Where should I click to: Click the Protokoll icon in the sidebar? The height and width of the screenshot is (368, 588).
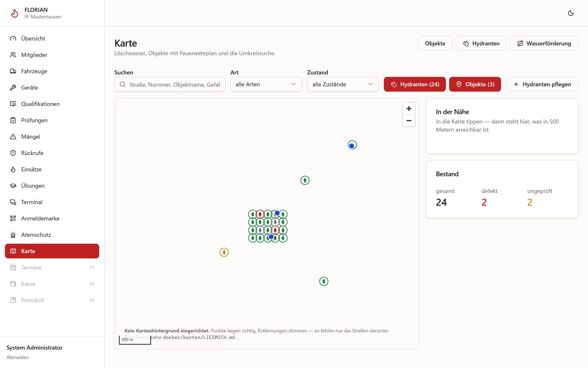pos(13,300)
